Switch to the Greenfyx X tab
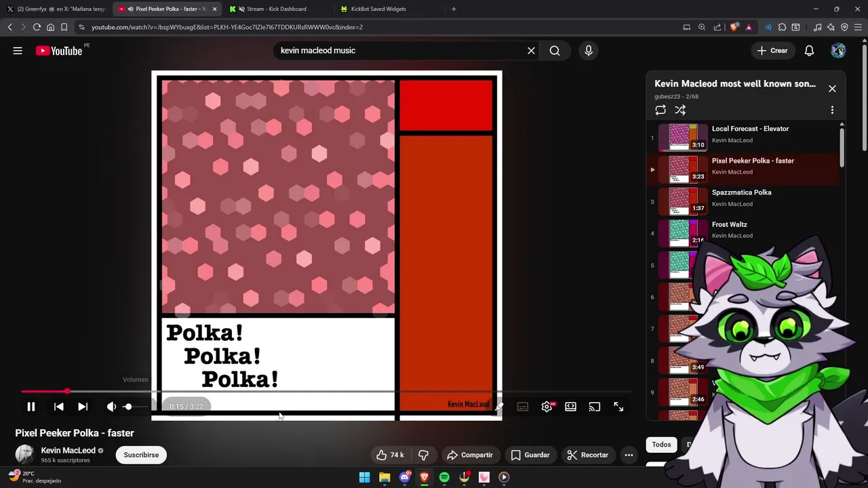 pos(56,9)
